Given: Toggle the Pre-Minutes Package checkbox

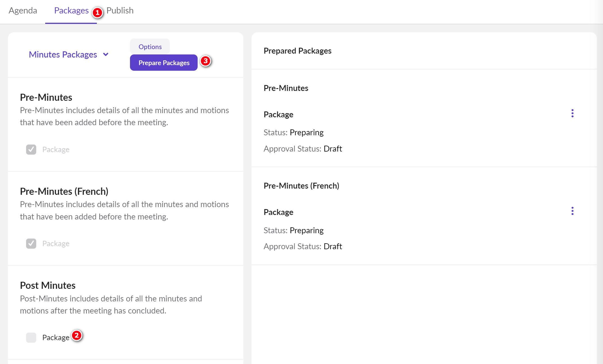Looking at the screenshot, I should (31, 150).
